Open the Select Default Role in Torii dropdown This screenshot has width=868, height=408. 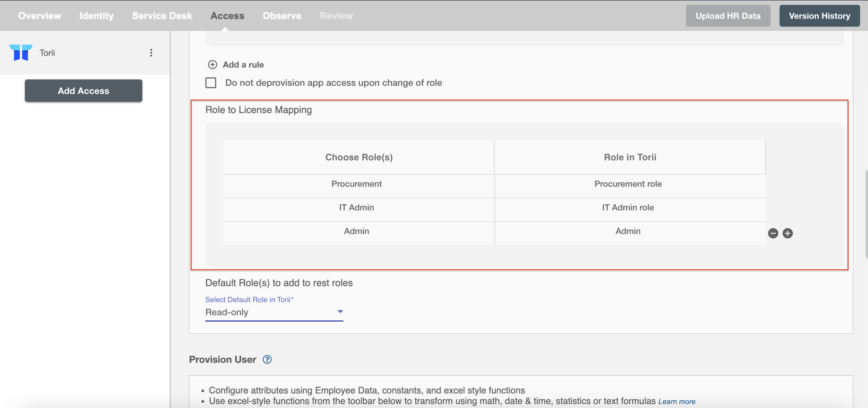(274, 312)
